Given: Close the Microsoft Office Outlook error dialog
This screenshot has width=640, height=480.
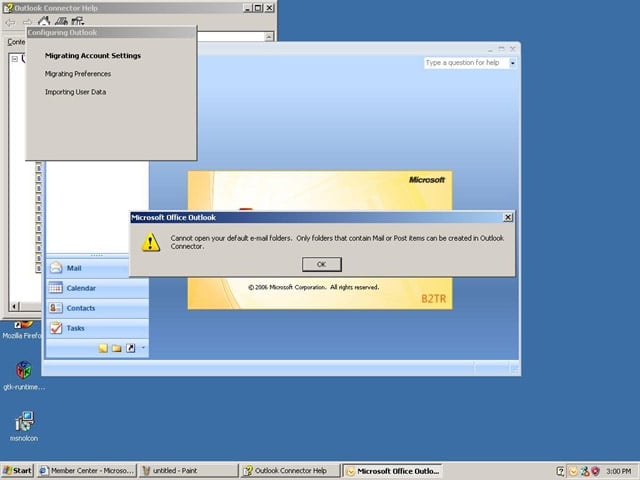Looking at the screenshot, I should tap(508, 218).
